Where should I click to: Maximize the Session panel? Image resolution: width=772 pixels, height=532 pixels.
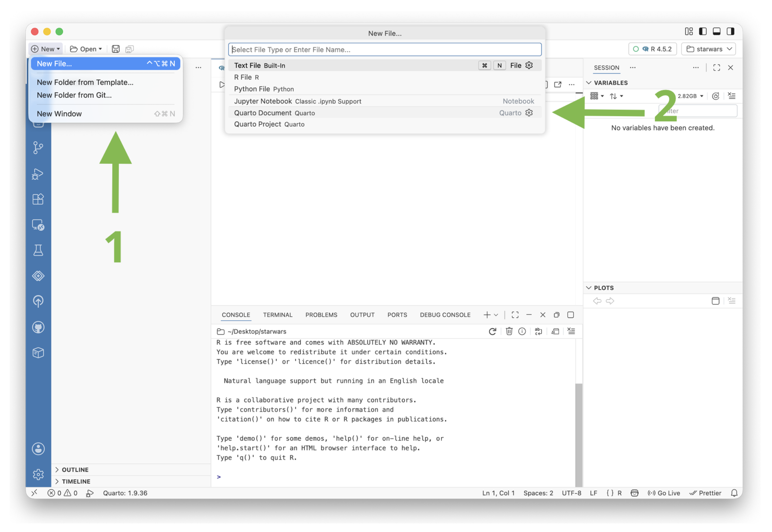point(717,68)
